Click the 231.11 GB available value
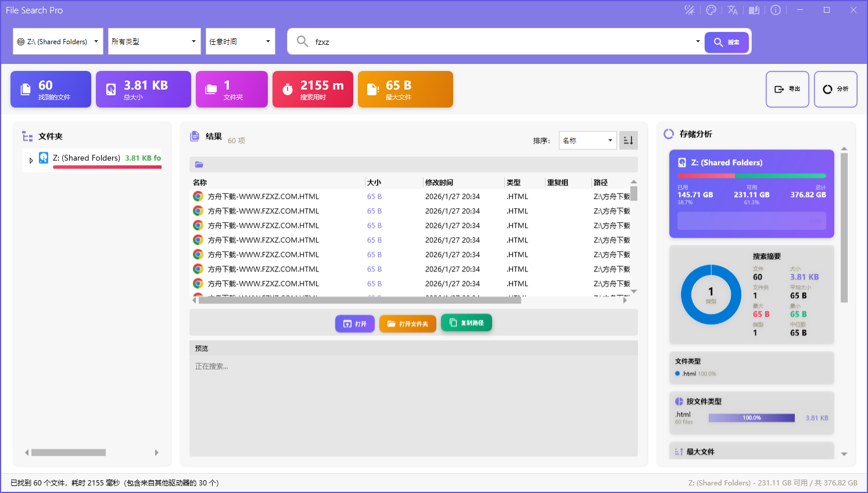The height and width of the screenshot is (493, 868). pos(751,195)
